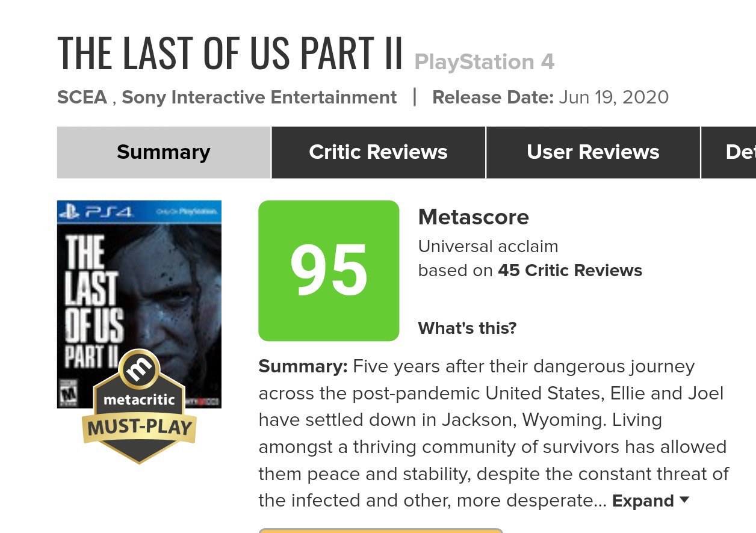
Task: Click the green 95 Metascore box
Action: [x=329, y=271]
